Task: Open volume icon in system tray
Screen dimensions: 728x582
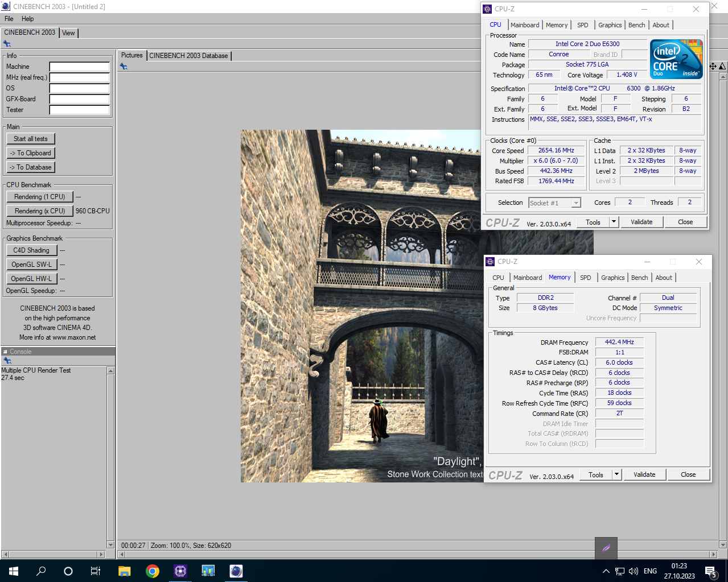Action: 634,571
